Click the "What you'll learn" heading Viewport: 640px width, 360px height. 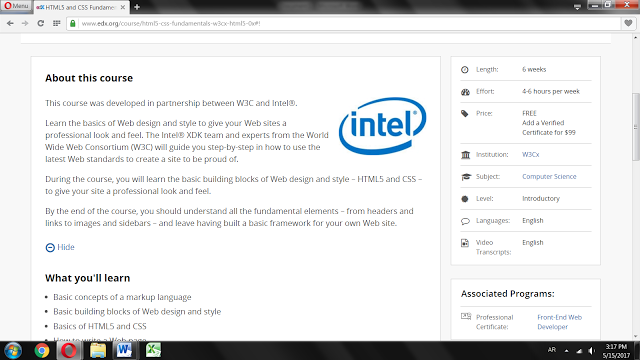[x=87, y=278]
